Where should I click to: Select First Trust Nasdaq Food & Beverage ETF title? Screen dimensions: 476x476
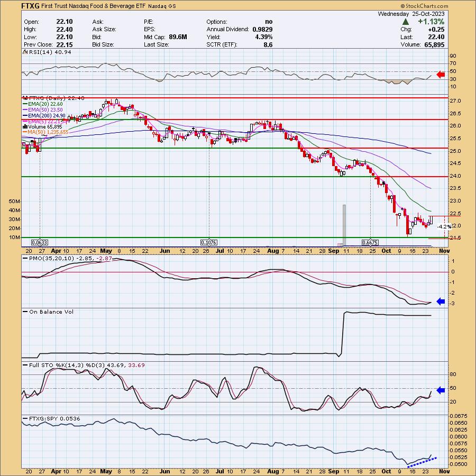[x=93, y=6]
